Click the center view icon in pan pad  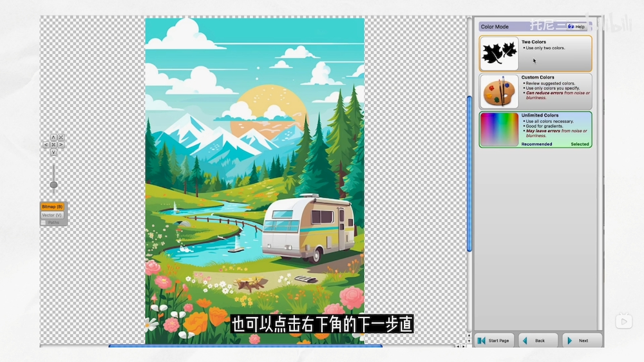click(53, 145)
